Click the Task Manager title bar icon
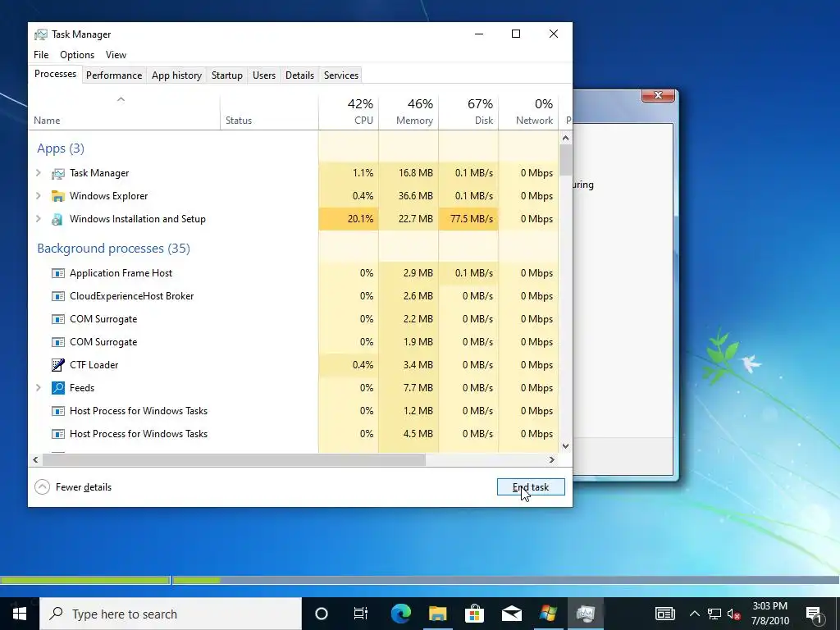Viewport: 840px width, 630px height. click(x=41, y=34)
